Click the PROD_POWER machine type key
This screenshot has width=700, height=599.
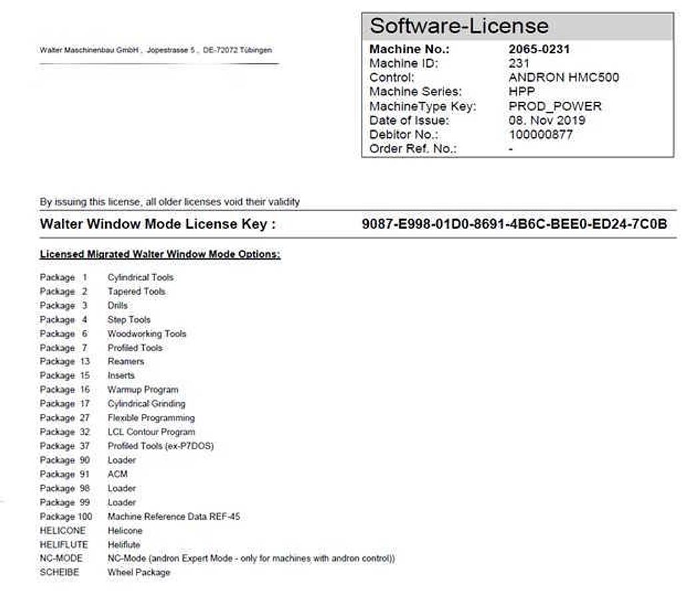coord(554,106)
